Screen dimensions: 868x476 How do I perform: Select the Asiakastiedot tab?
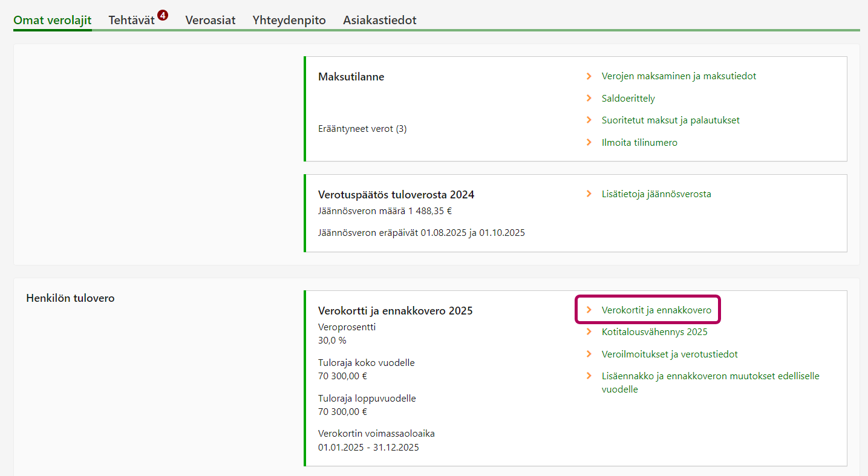tap(379, 20)
